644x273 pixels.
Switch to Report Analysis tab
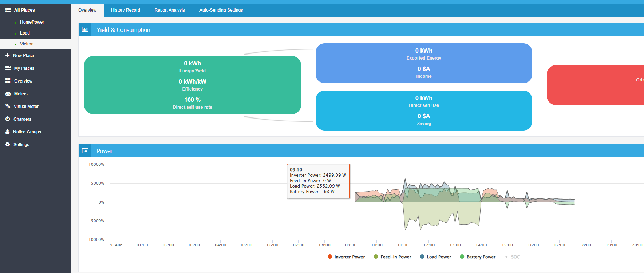pyautogui.click(x=170, y=10)
